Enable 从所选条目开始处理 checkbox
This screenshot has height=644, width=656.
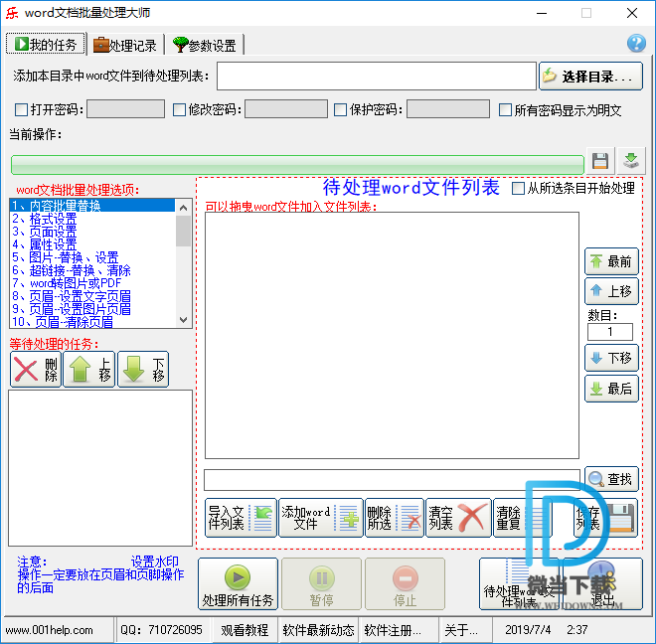518,188
